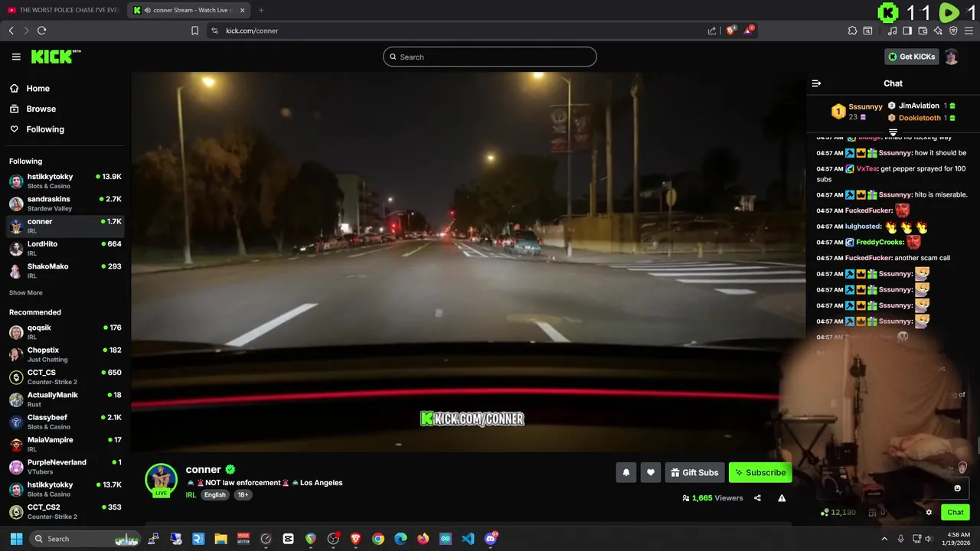Open the CCT_CS2 recommended channel
The width and height of the screenshot is (980, 551).
65,510
